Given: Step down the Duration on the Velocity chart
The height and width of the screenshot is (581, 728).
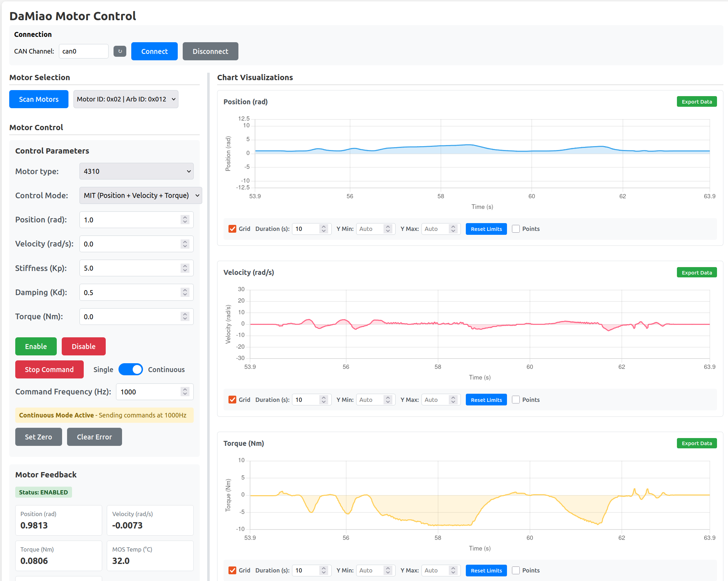Looking at the screenshot, I should click(x=323, y=402).
